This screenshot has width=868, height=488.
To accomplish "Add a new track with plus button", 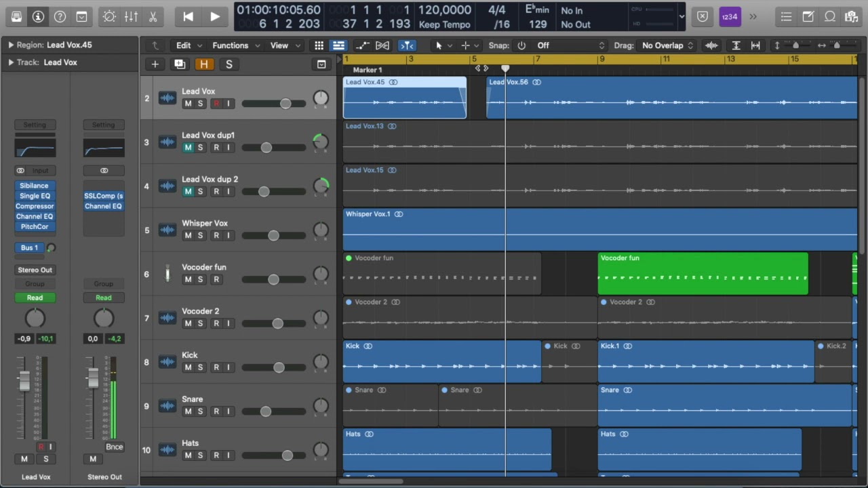I will click(x=155, y=64).
